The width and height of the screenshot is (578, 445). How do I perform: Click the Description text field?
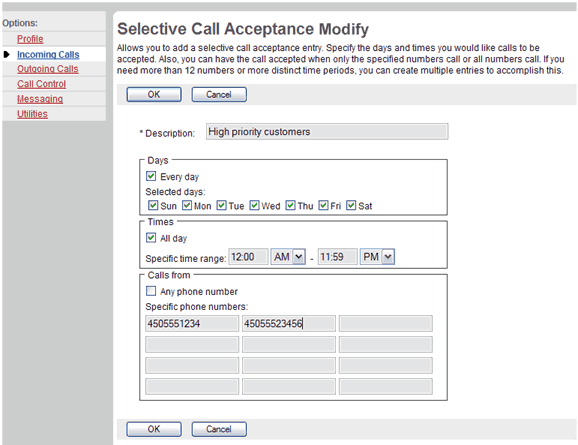[327, 132]
